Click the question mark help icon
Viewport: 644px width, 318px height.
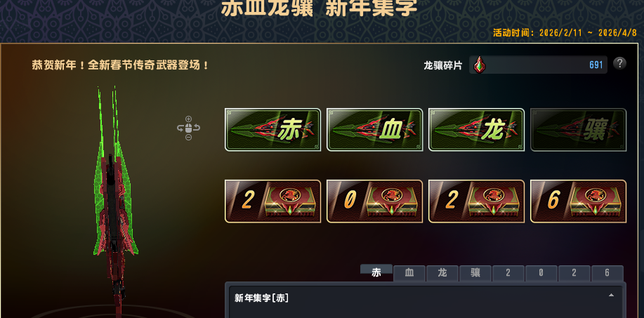pyautogui.click(x=619, y=64)
